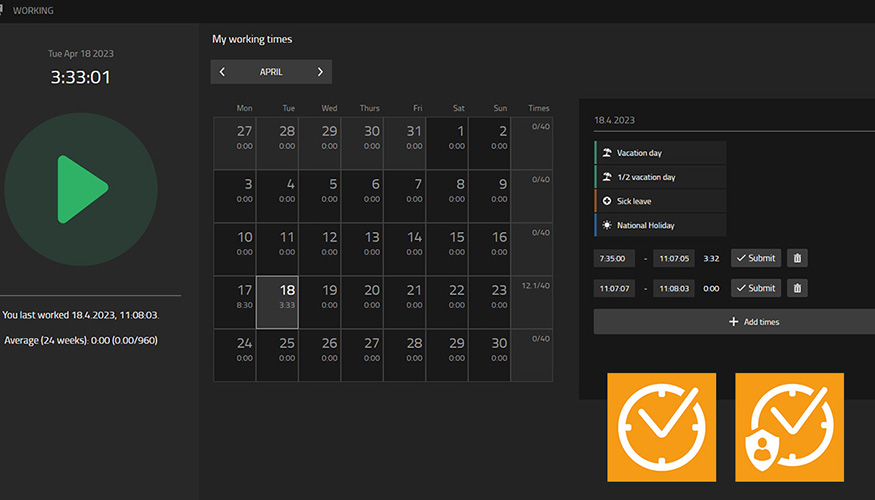Mark day as Sick leave

(x=661, y=201)
